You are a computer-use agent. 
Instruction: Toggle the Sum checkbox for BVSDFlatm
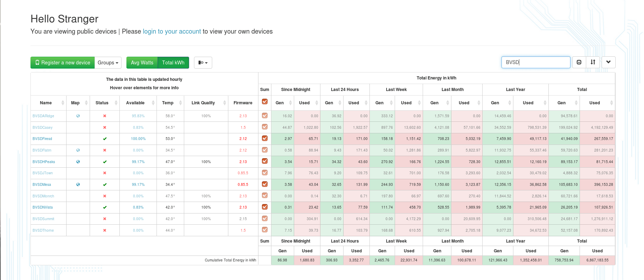265,150
